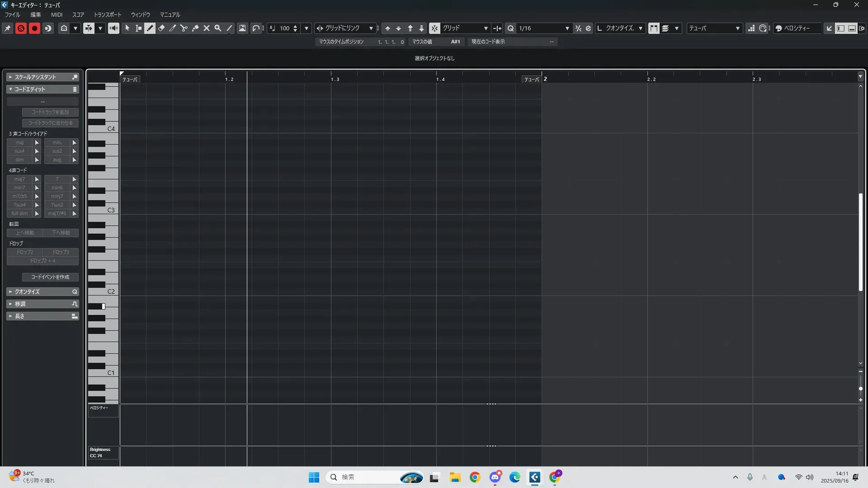Select the Zoom magnifier tool
Screen dimensions: 868x488
(218, 28)
